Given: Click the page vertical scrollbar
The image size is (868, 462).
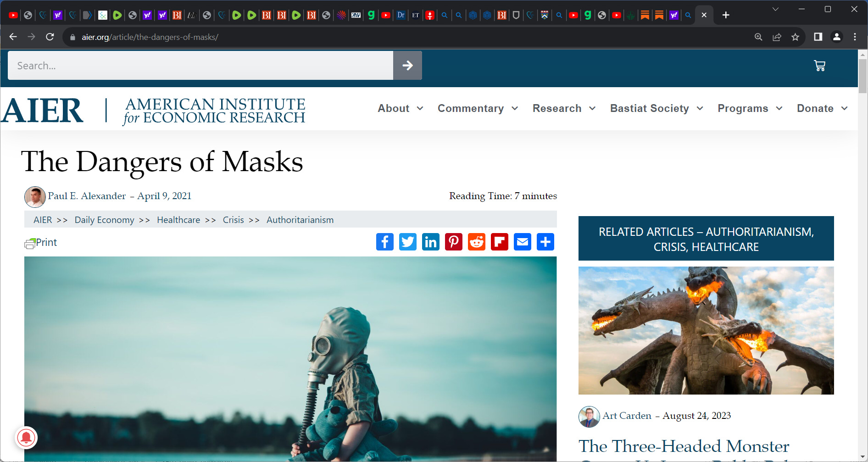Looking at the screenshot, I should coord(862,76).
